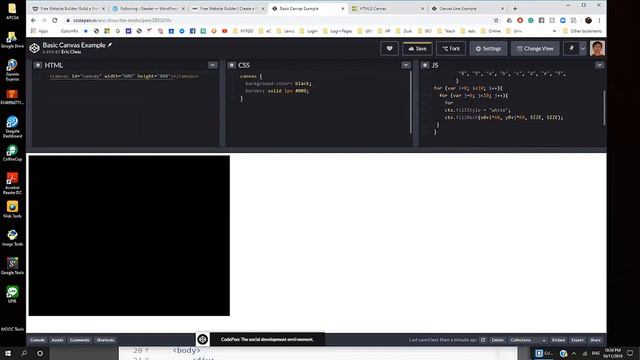Viewport: 640px width, 360px height.
Task: Save the pen
Action: click(x=417, y=49)
